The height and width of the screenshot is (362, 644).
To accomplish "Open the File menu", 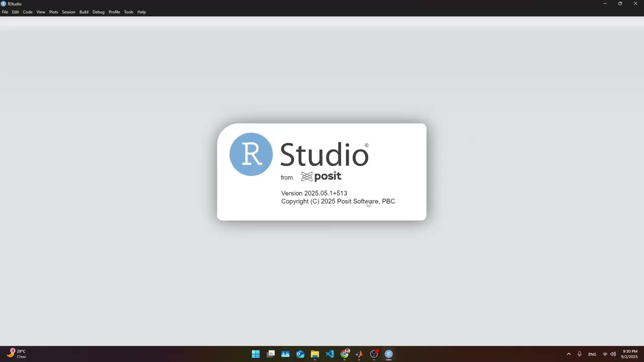I will (x=5, y=12).
